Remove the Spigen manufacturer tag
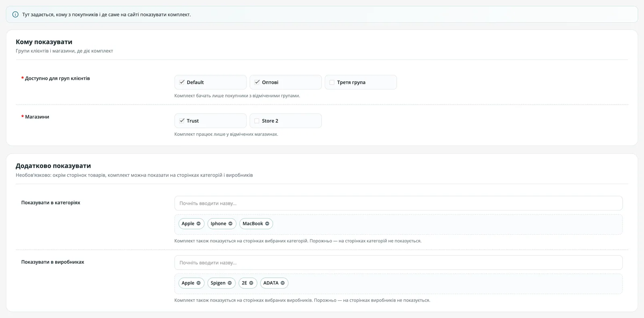 (230, 283)
